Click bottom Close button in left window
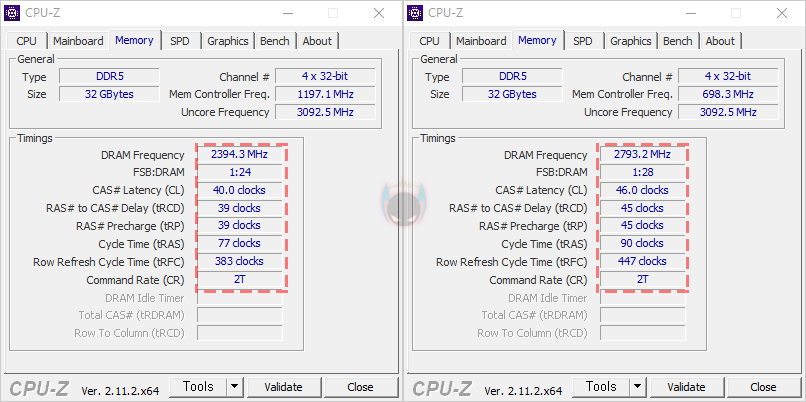The image size is (806, 402). (x=361, y=387)
